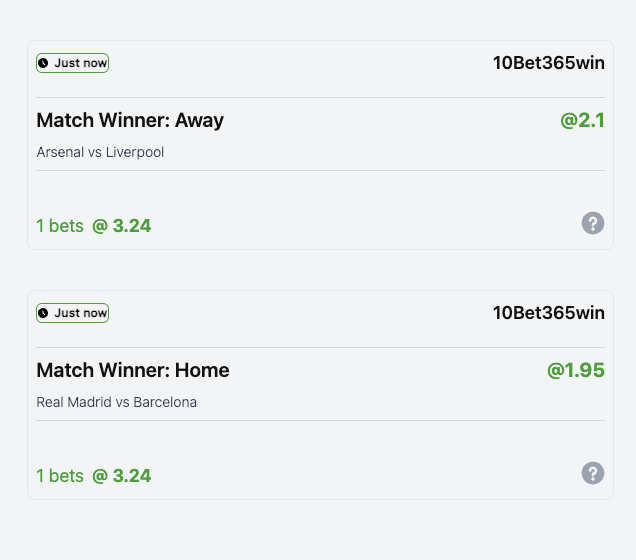Click @ 3.24 on the Arsenal vs Liverpool card
Viewport: 636px width, 560px height.
point(122,226)
